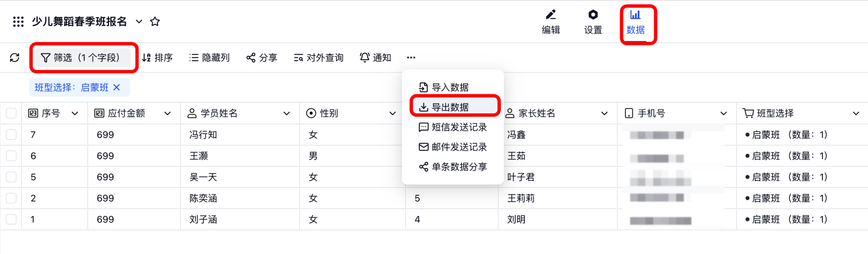This screenshot has height=254, width=868.
Task: Click the 通知 bell notification button
Action: coord(375,58)
